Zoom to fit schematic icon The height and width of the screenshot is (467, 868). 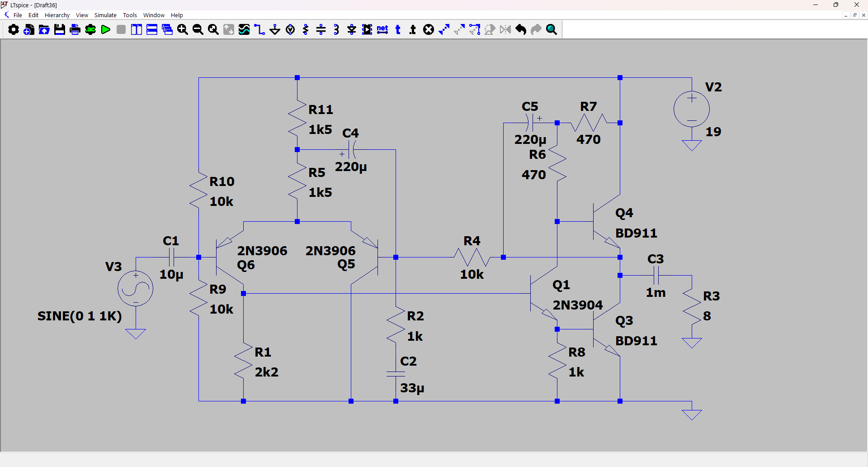213,30
